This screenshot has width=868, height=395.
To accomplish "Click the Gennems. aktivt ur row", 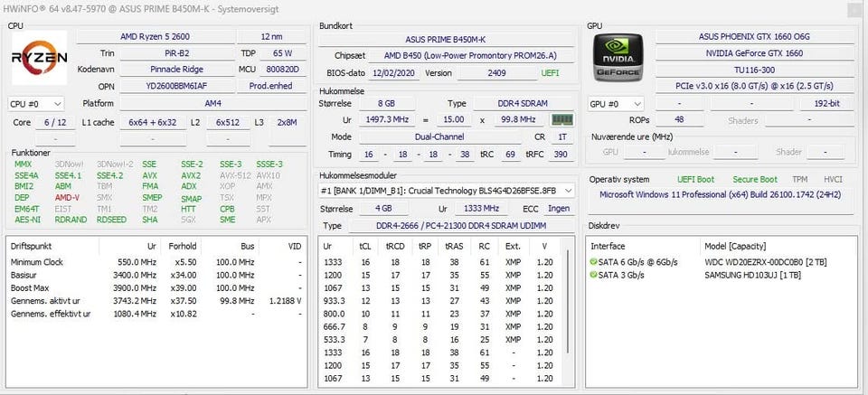I will pyautogui.click(x=156, y=301).
